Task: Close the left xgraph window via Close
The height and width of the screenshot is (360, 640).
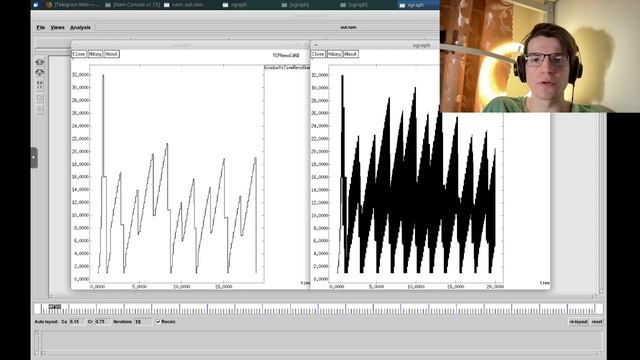Action: (x=79, y=54)
